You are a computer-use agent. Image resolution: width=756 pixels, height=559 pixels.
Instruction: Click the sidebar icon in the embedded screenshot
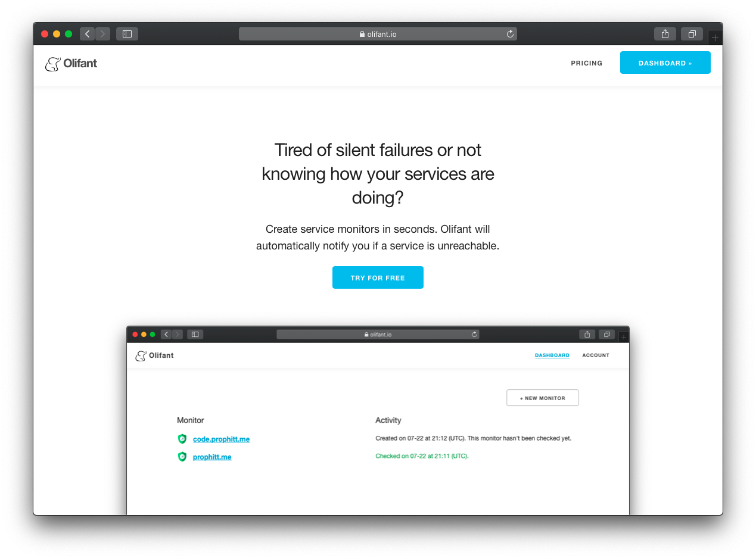tap(195, 334)
